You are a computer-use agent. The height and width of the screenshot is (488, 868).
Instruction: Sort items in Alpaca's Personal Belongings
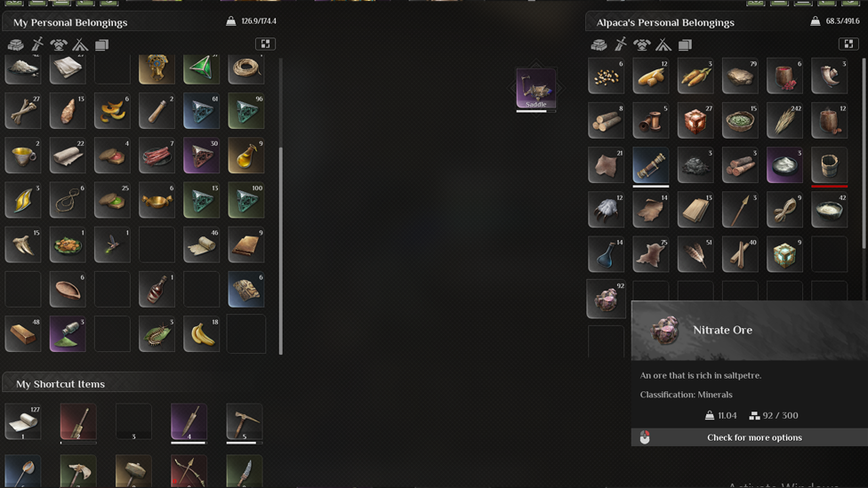click(x=848, y=44)
